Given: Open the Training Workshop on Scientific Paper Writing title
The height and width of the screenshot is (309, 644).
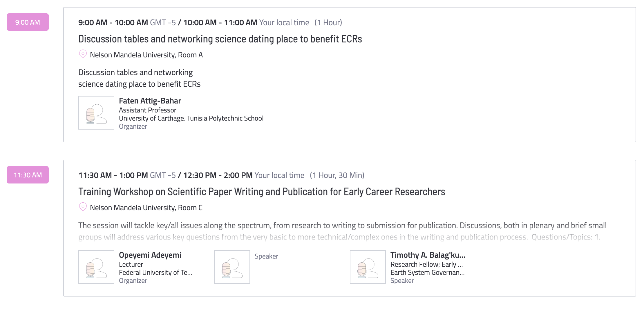Looking at the screenshot, I should pyautogui.click(x=262, y=192).
